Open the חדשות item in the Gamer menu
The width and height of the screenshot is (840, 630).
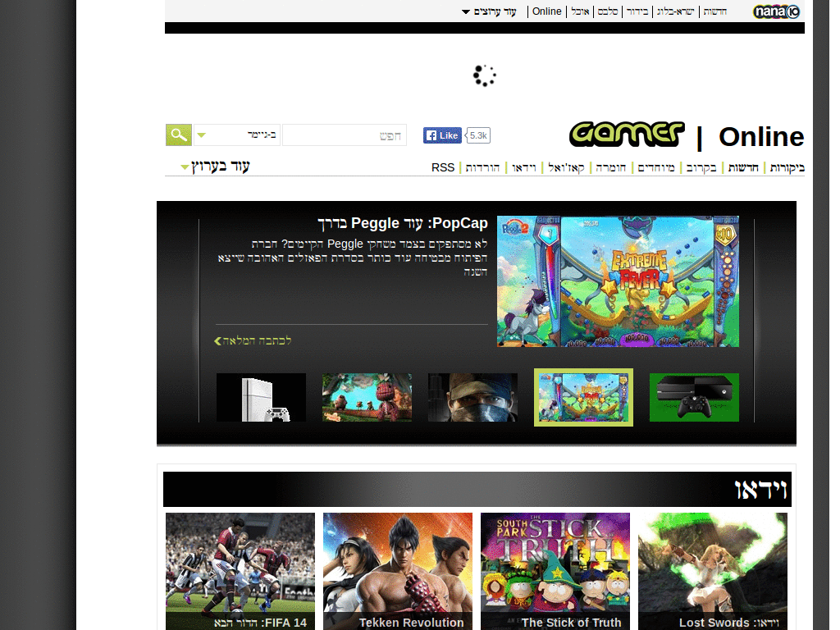click(743, 167)
